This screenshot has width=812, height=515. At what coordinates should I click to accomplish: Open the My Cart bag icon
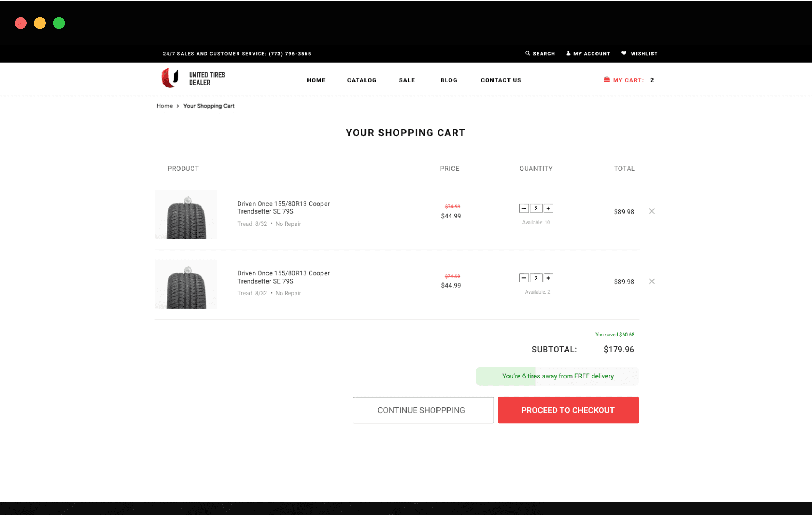click(x=607, y=80)
